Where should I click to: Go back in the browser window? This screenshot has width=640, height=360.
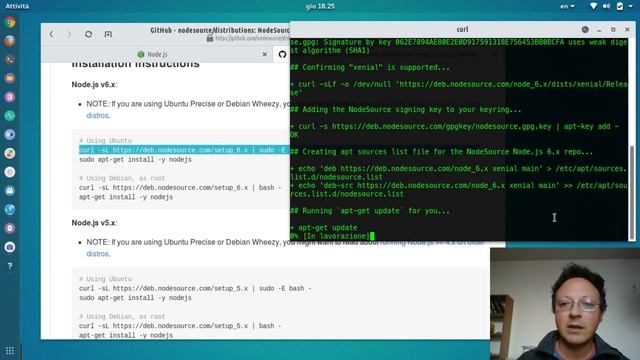point(51,34)
